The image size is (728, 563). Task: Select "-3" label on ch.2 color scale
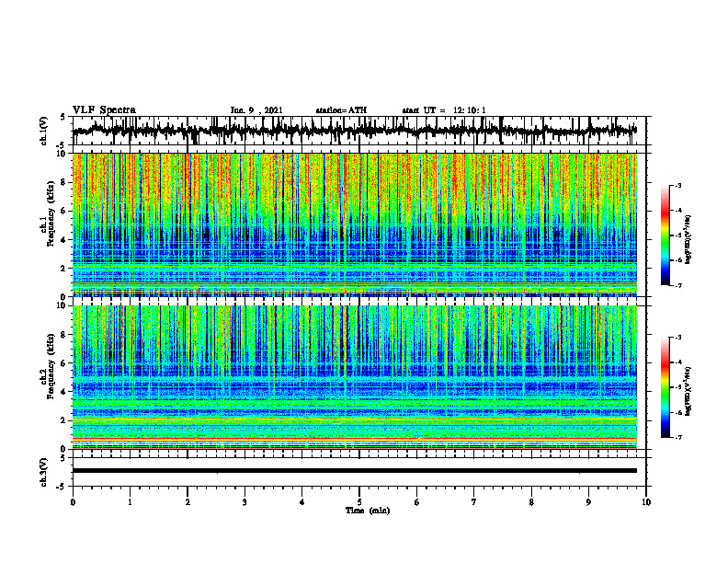[x=677, y=338]
